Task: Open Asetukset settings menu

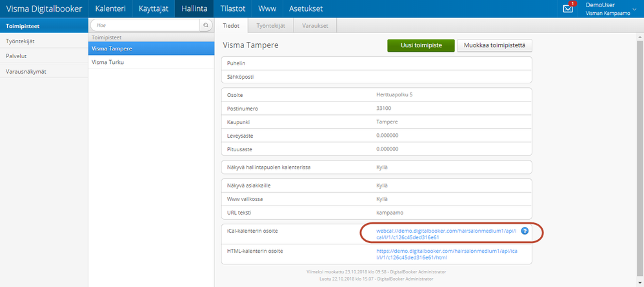Action: pos(306,8)
